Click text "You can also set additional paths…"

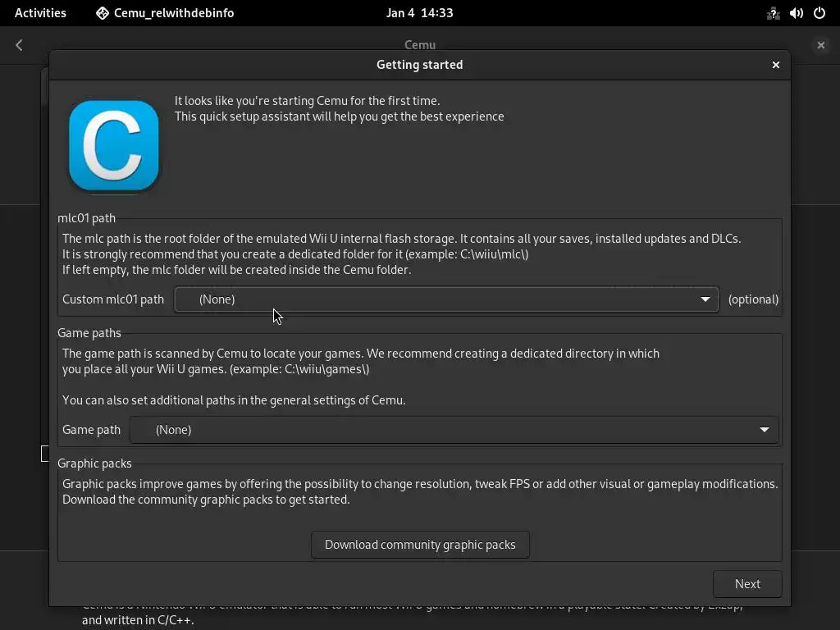pyautogui.click(x=234, y=400)
